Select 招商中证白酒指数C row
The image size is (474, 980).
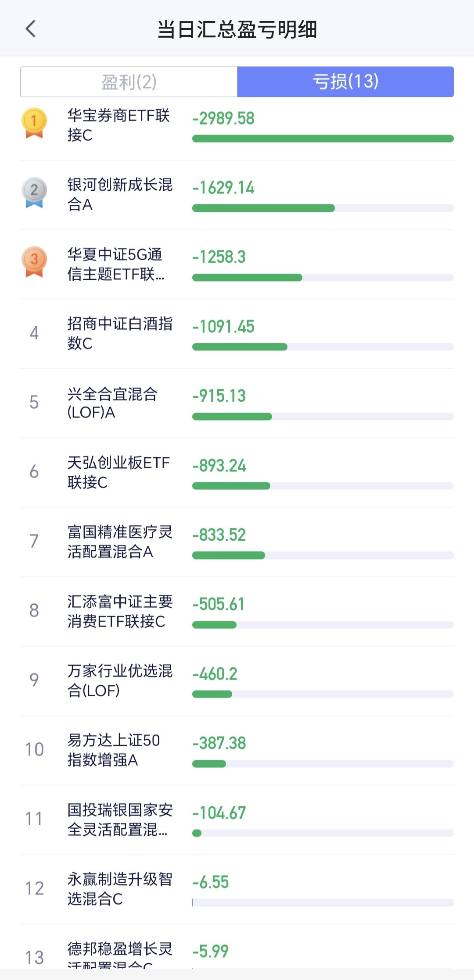pyautogui.click(x=119, y=333)
